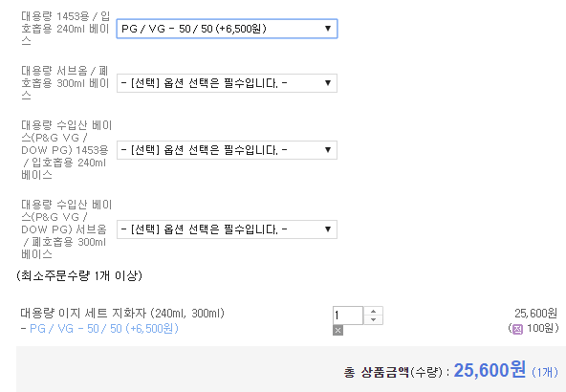Click the 100원 reward points amount
The width and height of the screenshot is (566, 392).
[x=541, y=329]
